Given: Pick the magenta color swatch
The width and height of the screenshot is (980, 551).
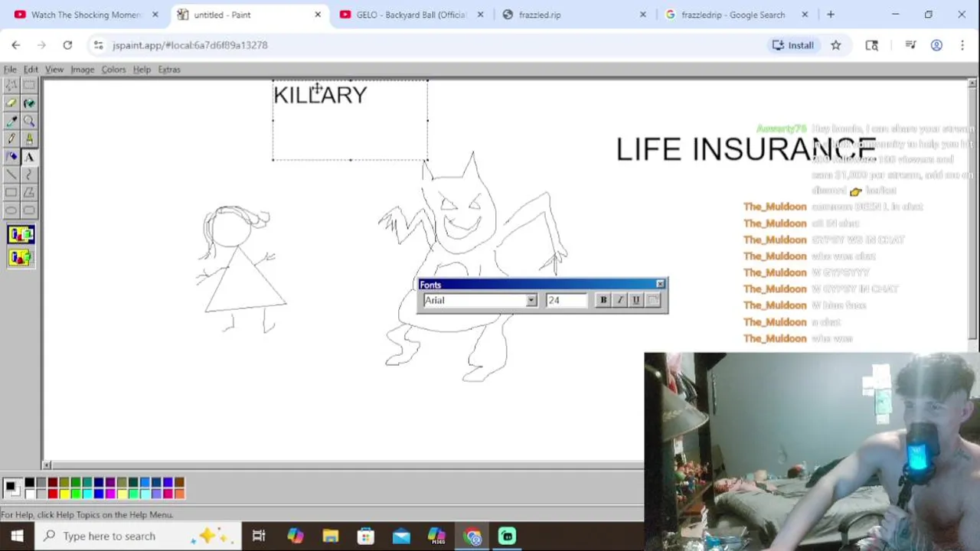Looking at the screenshot, I should point(110,494).
